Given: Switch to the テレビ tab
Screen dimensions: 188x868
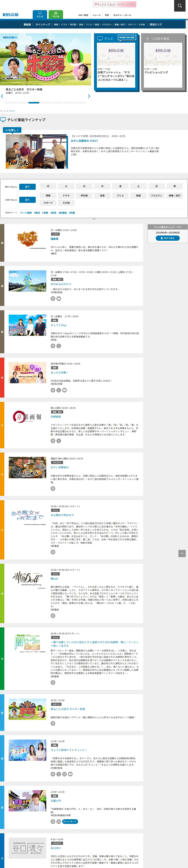Looking at the screenshot, I should tap(40, 14).
